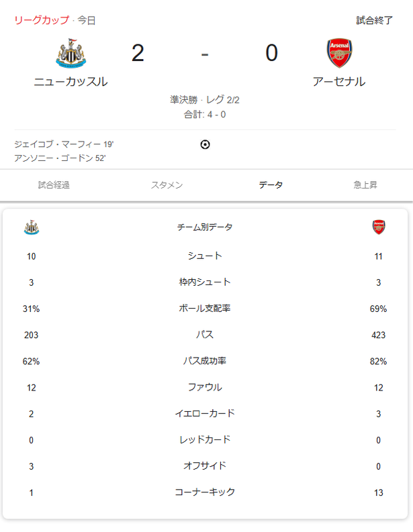This screenshot has height=532, width=413.
Task: Click the 試合終了 match status text
Action: click(374, 20)
